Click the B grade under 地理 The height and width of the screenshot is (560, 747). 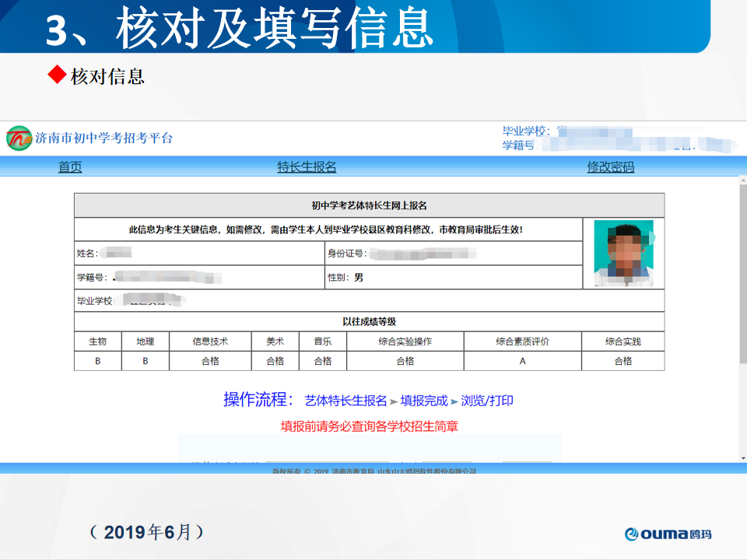click(146, 361)
